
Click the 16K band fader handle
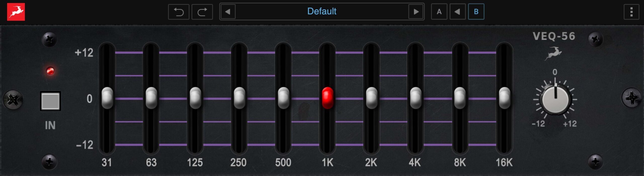[504, 98]
